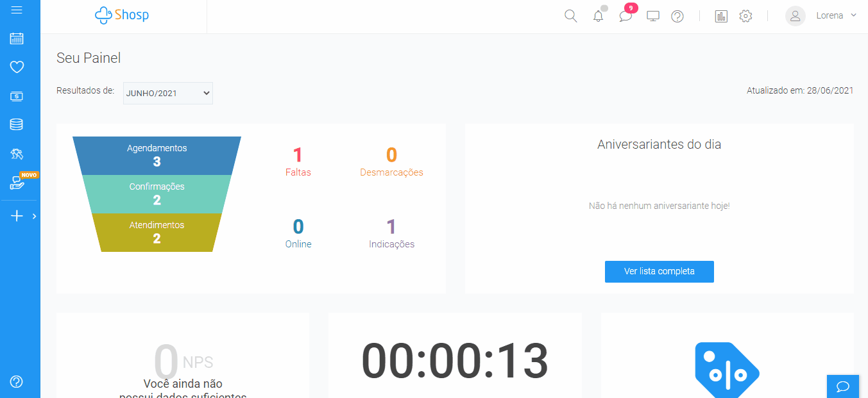Expand the plus more-items sidebar entry
This screenshot has height=398, width=868.
[x=19, y=216]
